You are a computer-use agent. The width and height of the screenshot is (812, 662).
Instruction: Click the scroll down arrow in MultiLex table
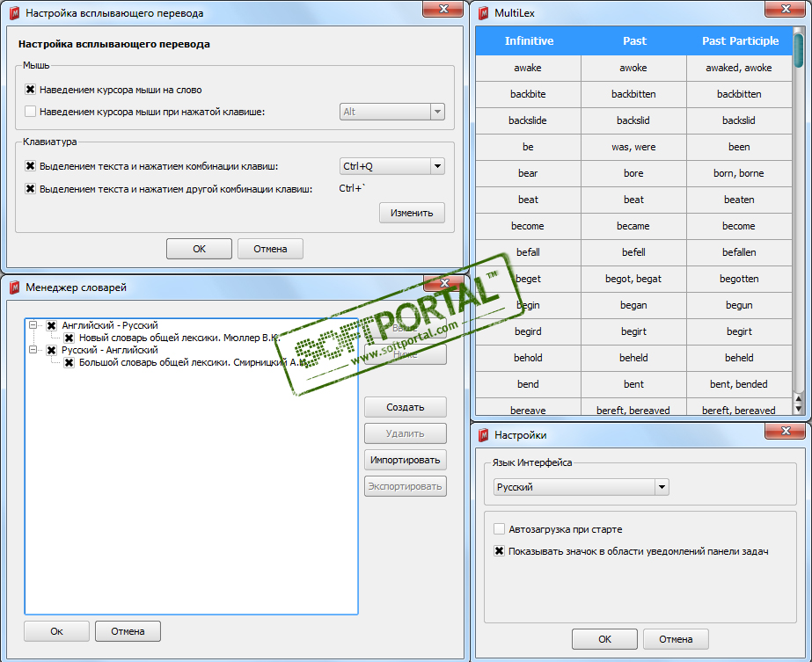click(799, 409)
